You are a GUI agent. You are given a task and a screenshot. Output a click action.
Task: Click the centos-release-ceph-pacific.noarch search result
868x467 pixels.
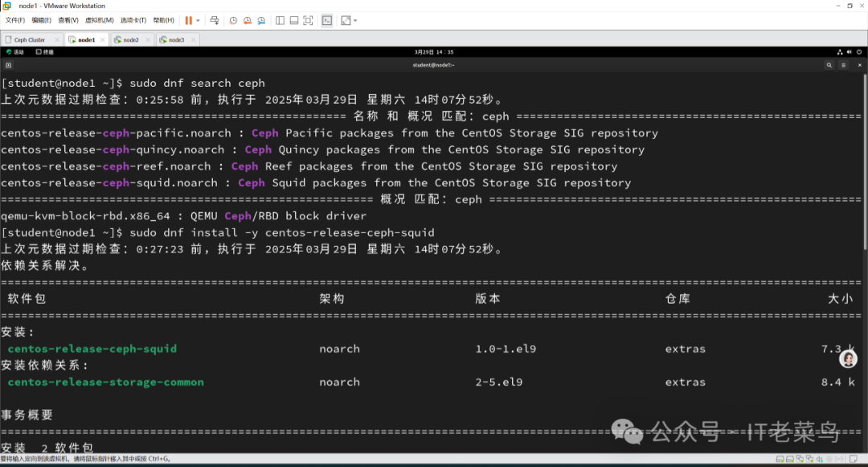[x=116, y=133]
